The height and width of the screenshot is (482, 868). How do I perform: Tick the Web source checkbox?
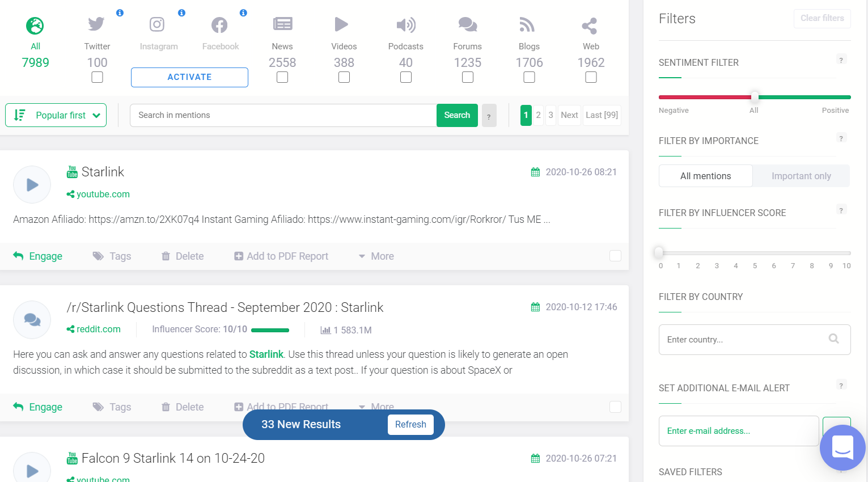tap(591, 77)
